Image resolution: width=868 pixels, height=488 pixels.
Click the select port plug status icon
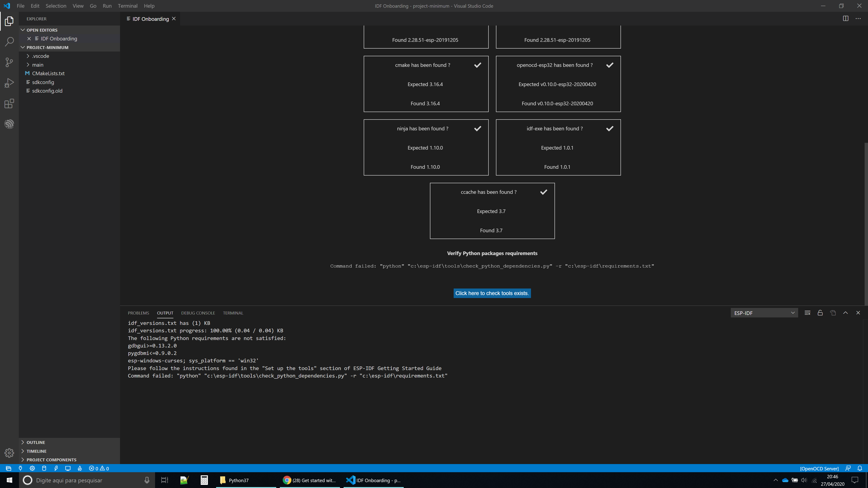[x=20, y=468]
